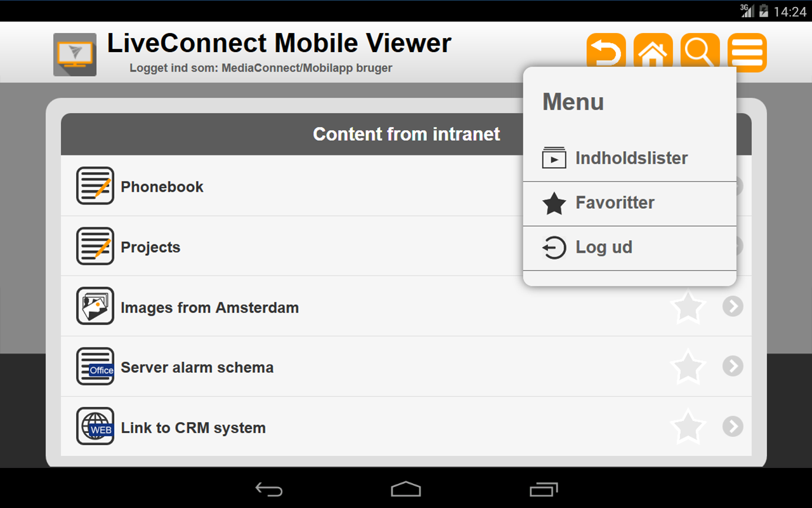Image resolution: width=812 pixels, height=508 pixels.
Task: Open Server alarm schema chevron arrow
Action: click(733, 366)
